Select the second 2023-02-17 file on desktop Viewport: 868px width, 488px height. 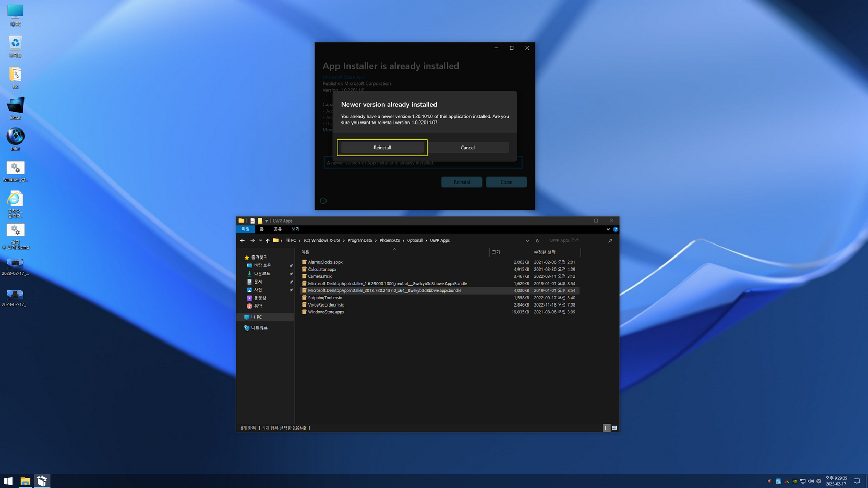tap(15, 298)
